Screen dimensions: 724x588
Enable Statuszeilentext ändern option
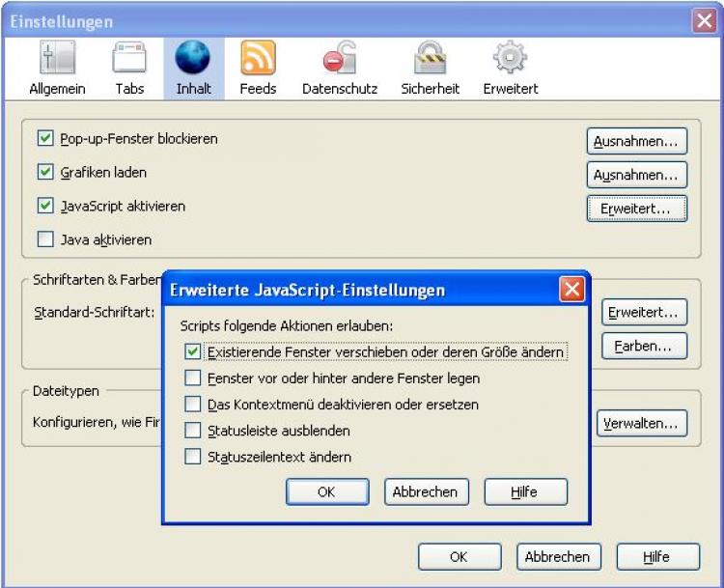coord(193,457)
